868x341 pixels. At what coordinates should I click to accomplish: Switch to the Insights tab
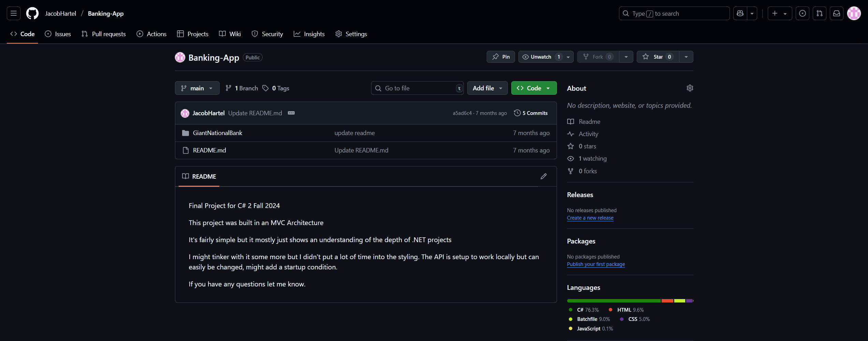tap(309, 34)
